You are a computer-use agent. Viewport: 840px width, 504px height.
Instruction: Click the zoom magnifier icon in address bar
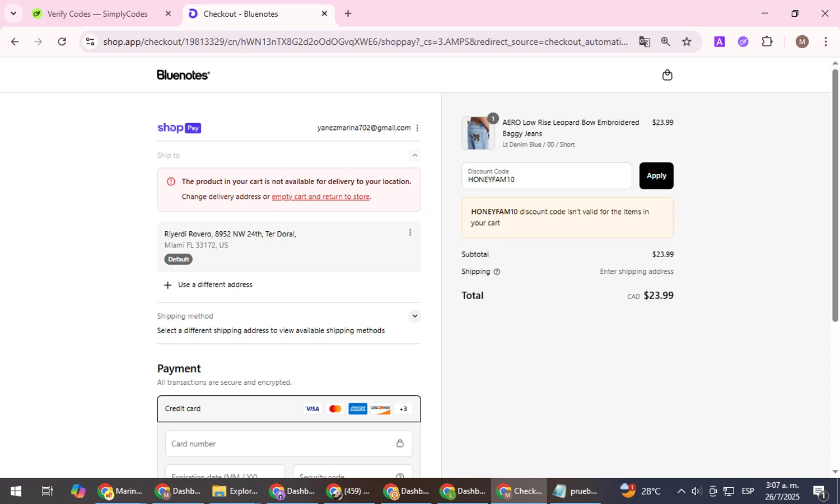coord(665,41)
